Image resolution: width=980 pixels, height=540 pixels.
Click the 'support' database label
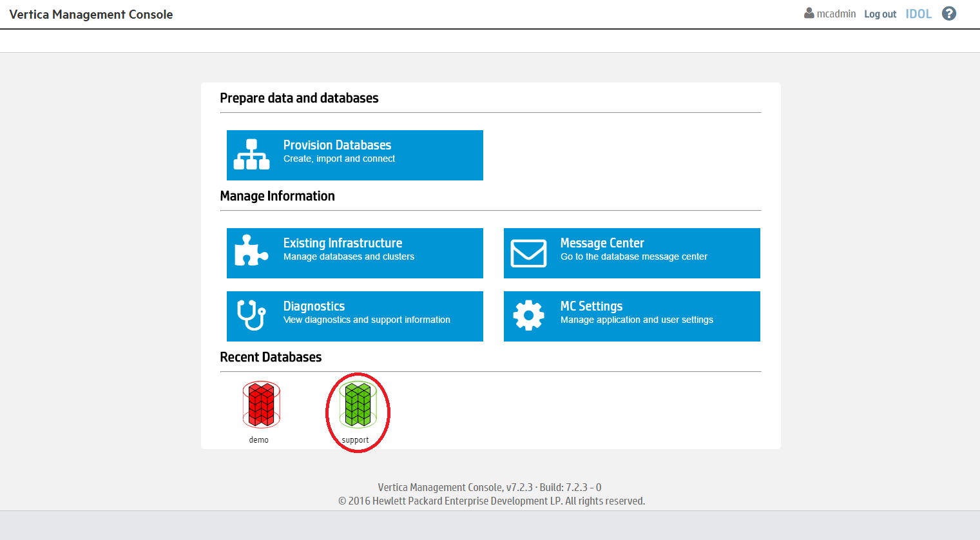pyautogui.click(x=355, y=440)
